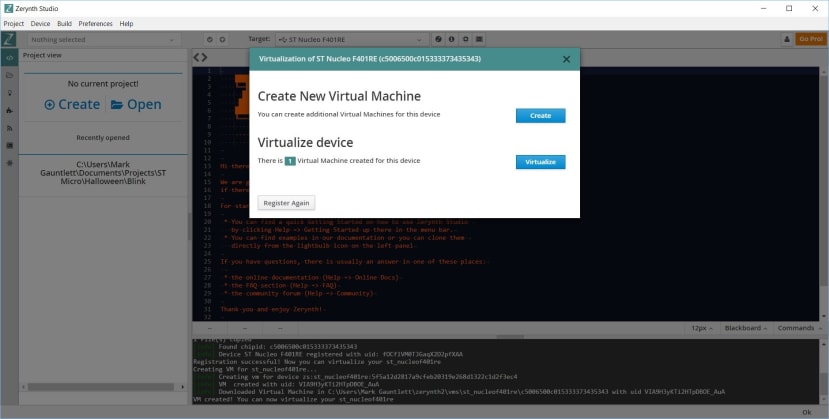
Task: Close the Zerynth Studio window
Action: [815, 8]
